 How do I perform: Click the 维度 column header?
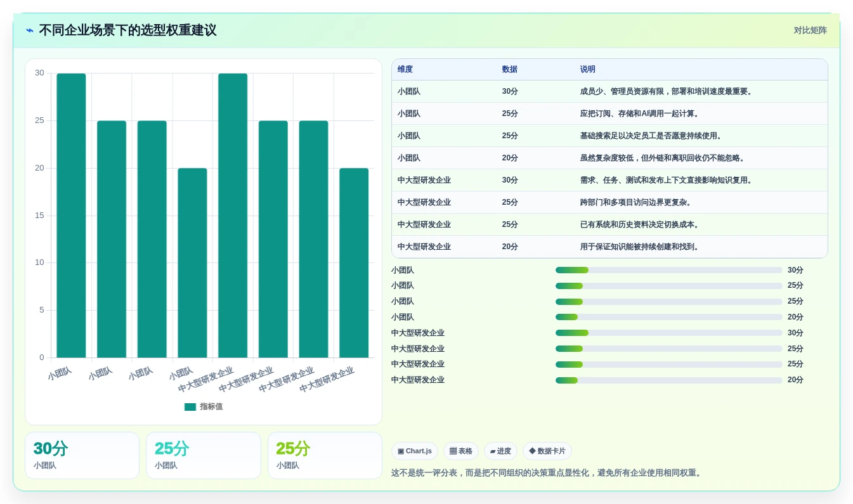tap(405, 70)
